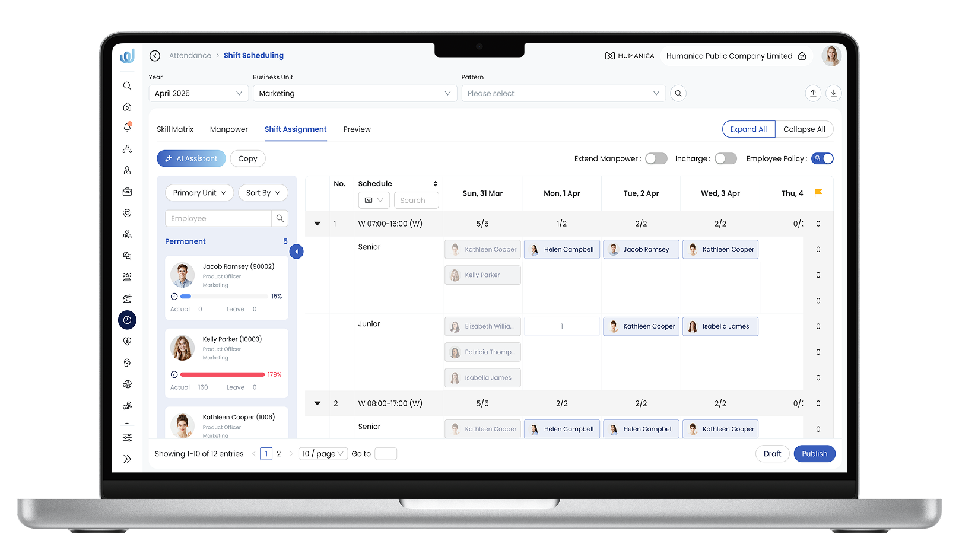Click the home icon in left sidebar
959x560 pixels.
tap(127, 107)
